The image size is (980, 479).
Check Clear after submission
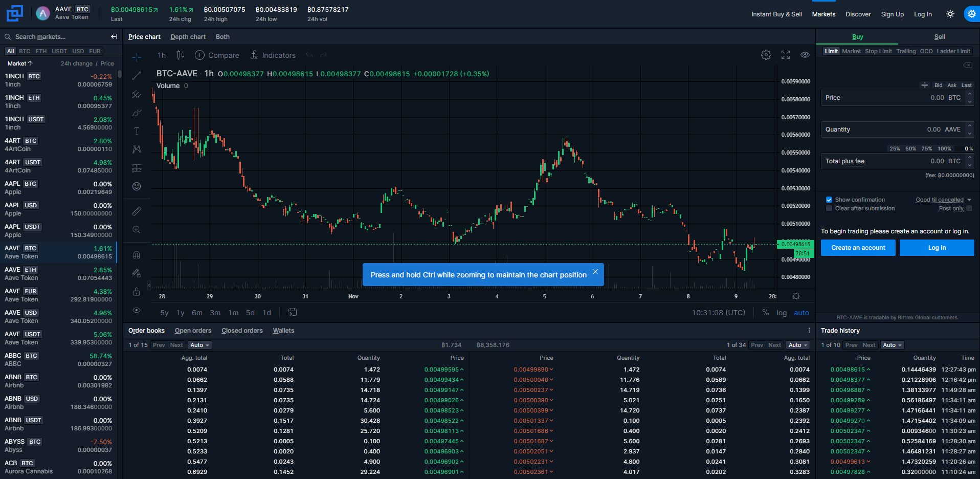pyautogui.click(x=829, y=208)
